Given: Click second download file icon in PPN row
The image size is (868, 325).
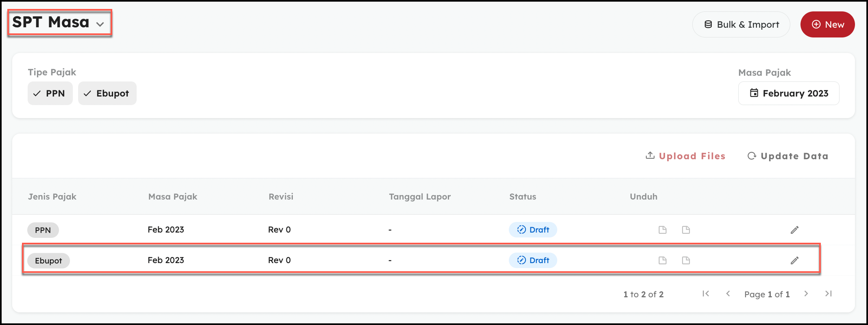Looking at the screenshot, I should click(686, 230).
